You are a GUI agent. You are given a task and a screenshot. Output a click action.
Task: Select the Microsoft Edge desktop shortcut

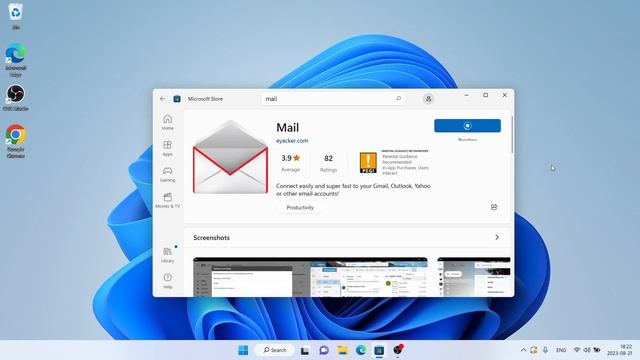tap(16, 60)
